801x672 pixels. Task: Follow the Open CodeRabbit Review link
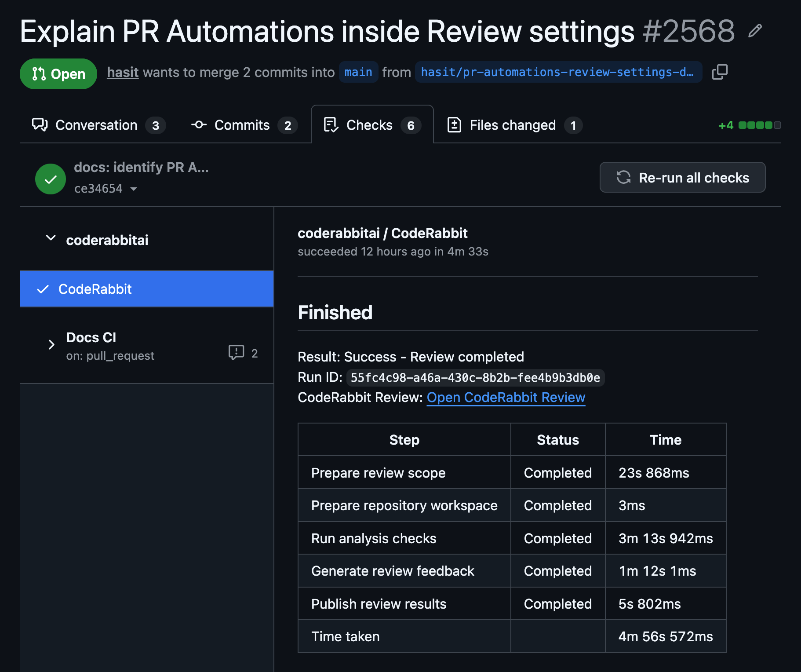[506, 397]
